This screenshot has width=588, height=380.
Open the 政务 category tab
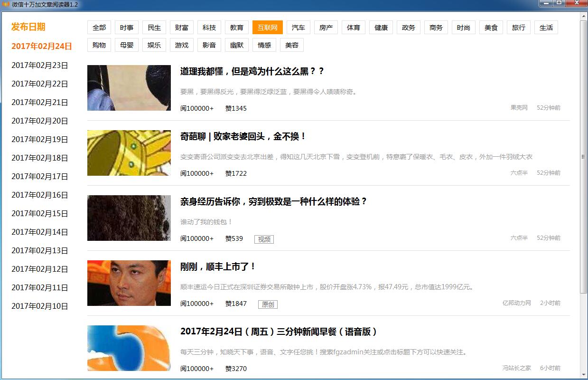tap(409, 28)
